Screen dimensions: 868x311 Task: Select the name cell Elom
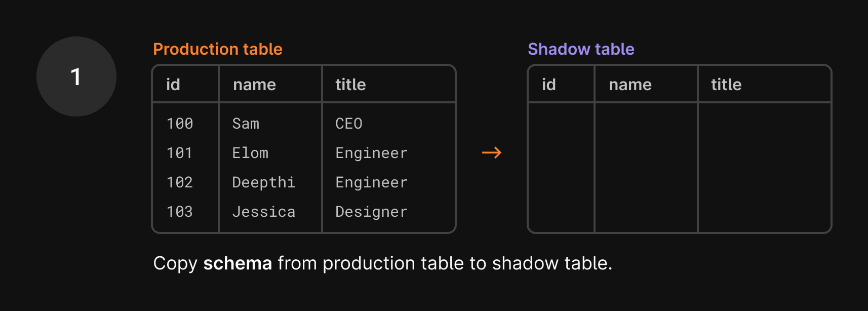point(250,153)
